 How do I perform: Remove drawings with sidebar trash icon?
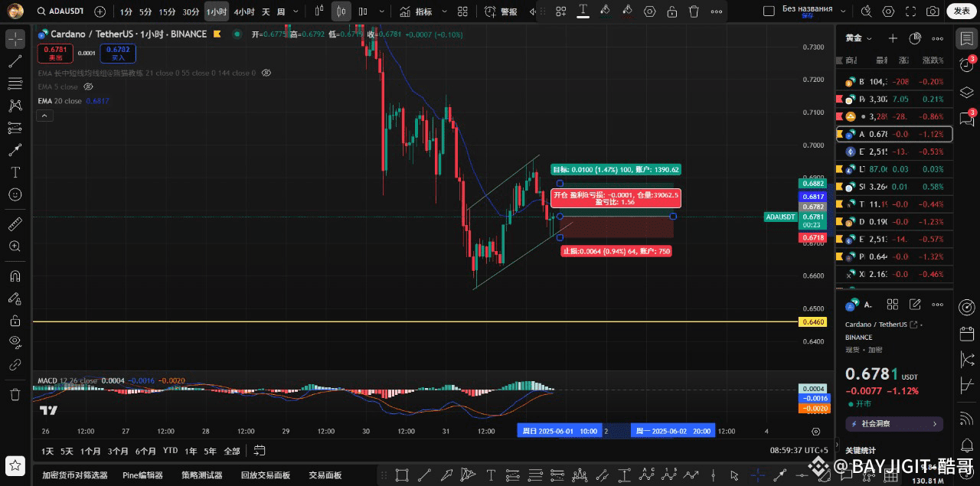(x=15, y=394)
